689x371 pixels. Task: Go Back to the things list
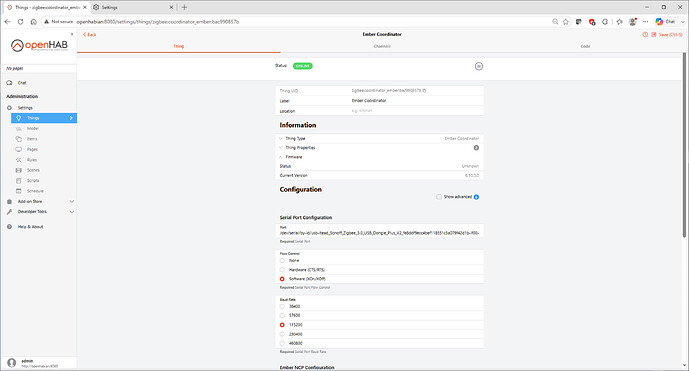(89, 34)
